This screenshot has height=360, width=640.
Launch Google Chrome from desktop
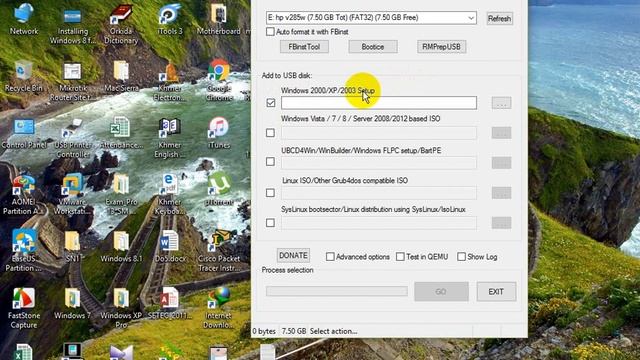[219, 80]
